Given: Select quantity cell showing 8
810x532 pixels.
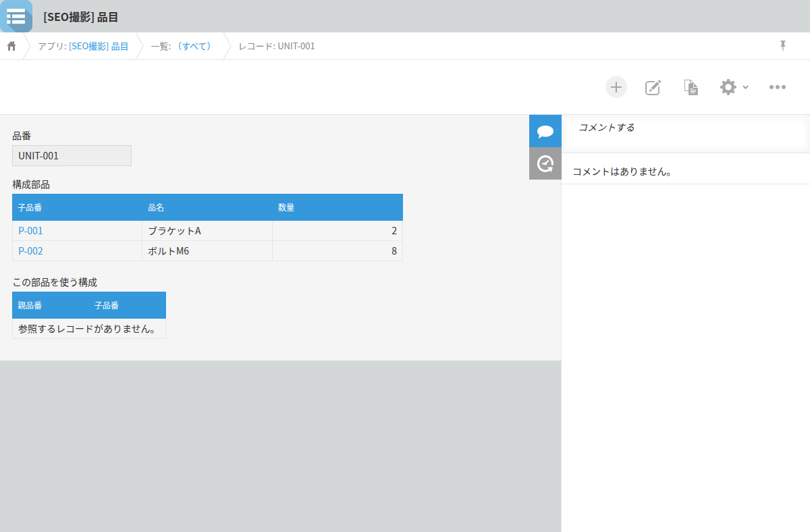Looking at the screenshot, I should coord(337,251).
